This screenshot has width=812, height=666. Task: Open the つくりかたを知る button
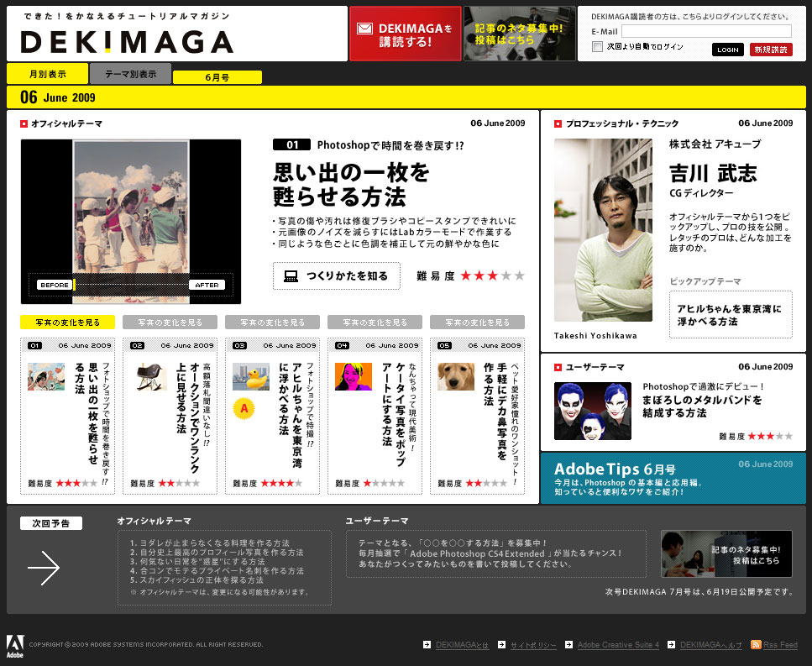pos(337,276)
